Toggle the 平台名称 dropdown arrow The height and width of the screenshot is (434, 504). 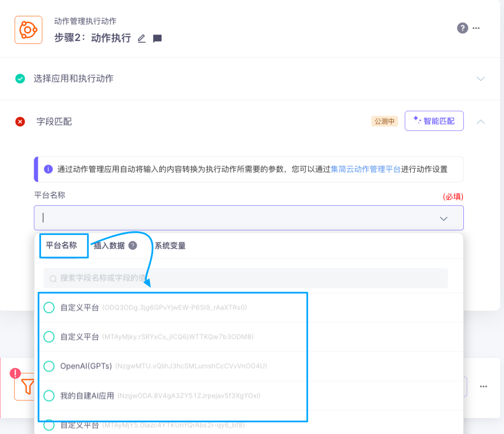click(444, 219)
